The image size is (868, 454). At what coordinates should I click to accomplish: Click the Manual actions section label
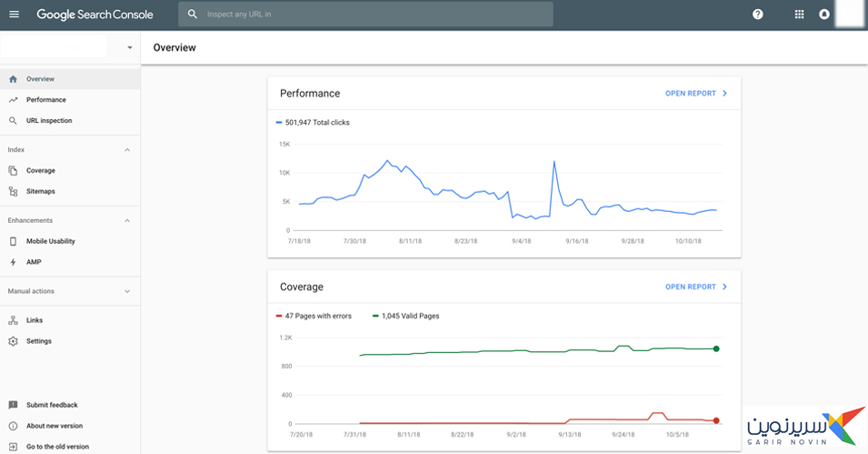[x=31, y=291]
